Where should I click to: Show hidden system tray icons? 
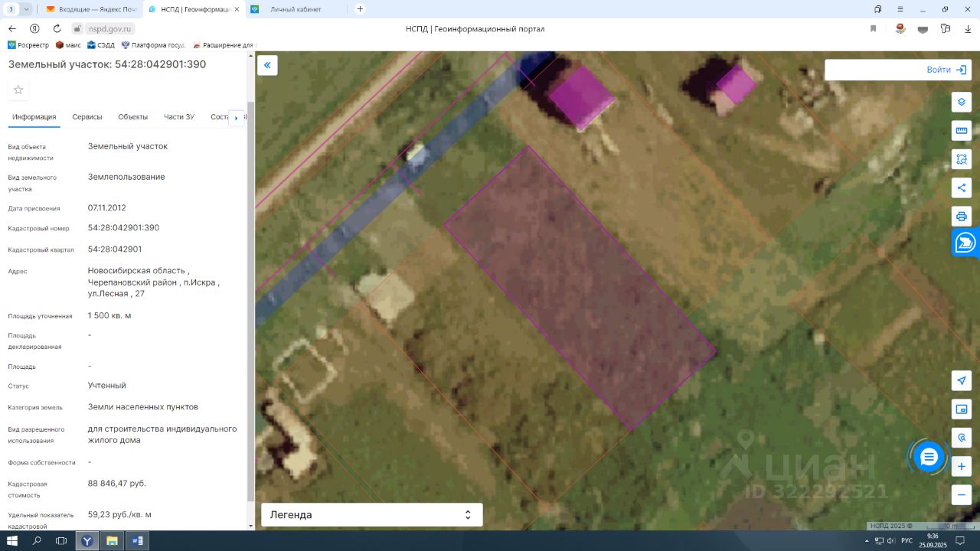[x=866, y=541]
